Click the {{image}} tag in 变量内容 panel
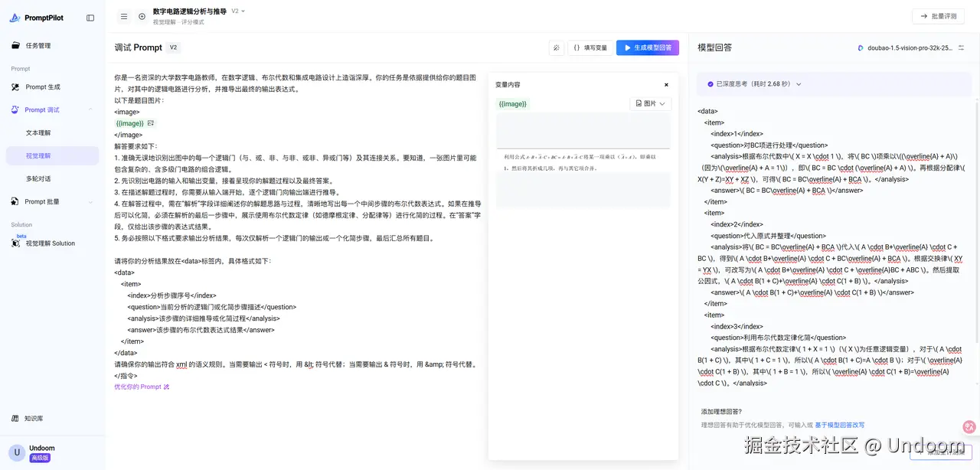980x470 pixels. (513, 103)
